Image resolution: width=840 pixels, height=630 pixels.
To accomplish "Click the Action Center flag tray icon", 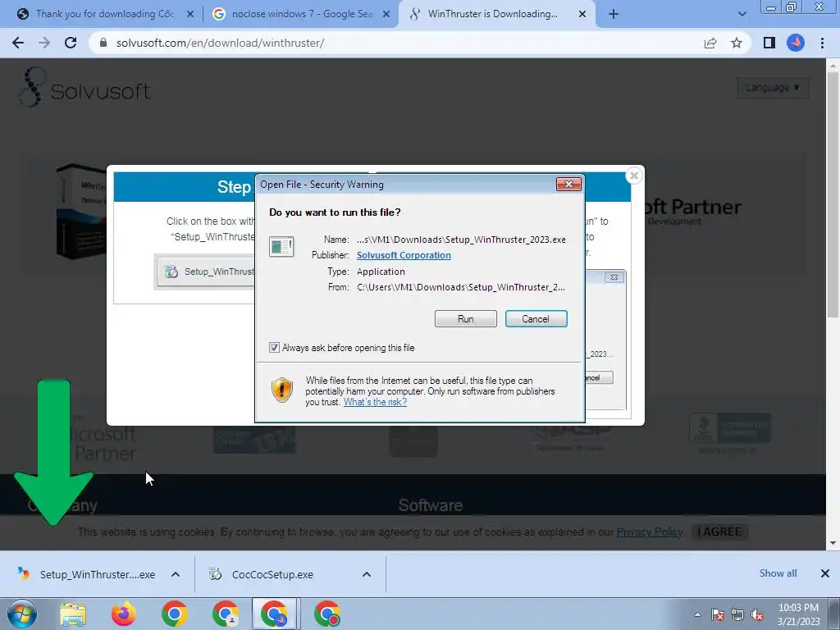I will pyautogui.click(x=718, y=614).
